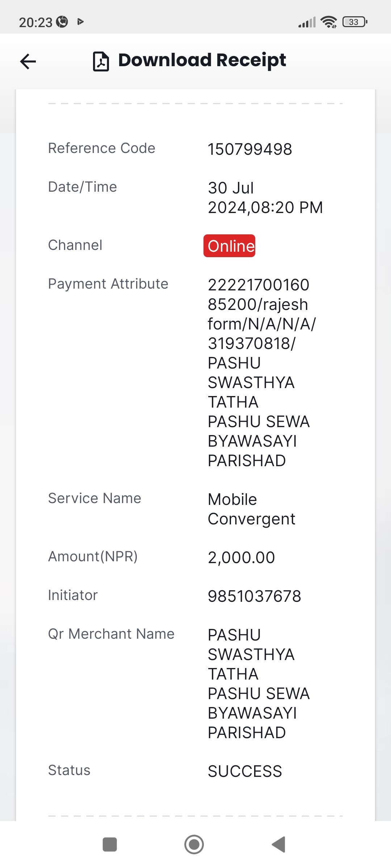Tap the Download Receipt heading
The height and width of the screenshot is (868, 391).
[202, 60]
